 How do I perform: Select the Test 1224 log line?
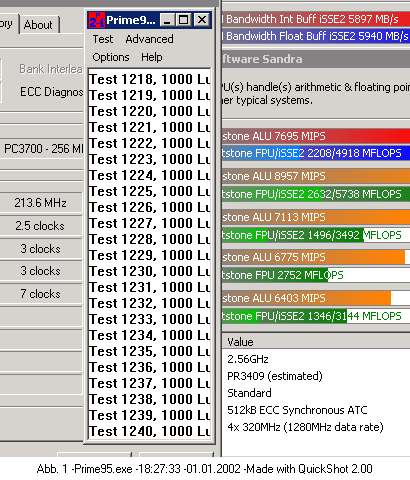[x=150, y=175]
